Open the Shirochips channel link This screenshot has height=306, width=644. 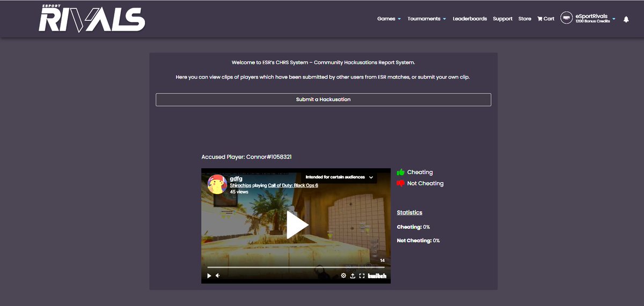pyautogui.click(x=241, y=185)
